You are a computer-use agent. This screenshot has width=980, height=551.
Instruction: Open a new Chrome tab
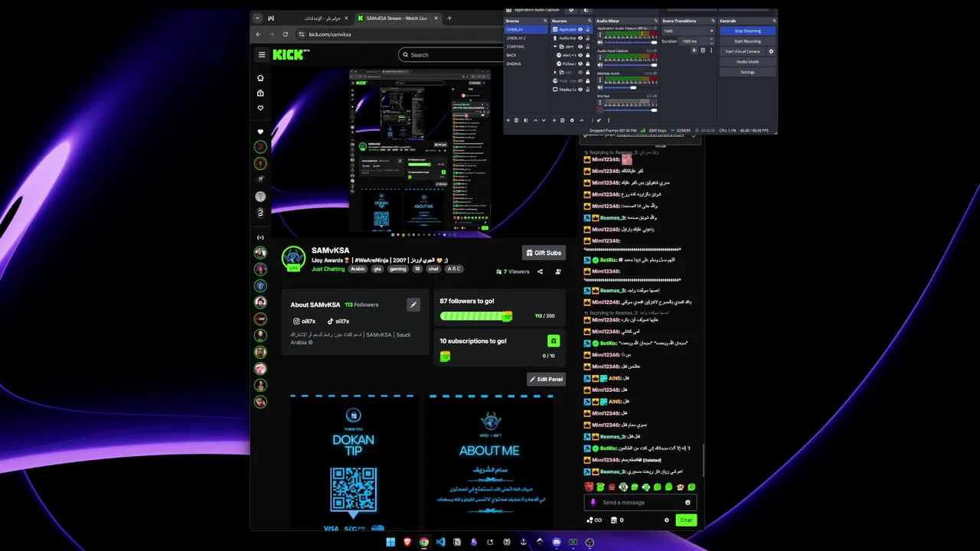pos(449,18)
